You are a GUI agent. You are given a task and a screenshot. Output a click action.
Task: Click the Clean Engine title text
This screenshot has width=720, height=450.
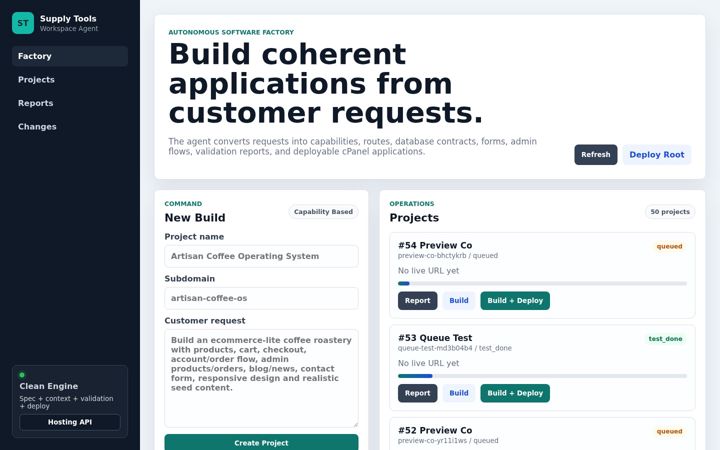[x=49, y=386]
